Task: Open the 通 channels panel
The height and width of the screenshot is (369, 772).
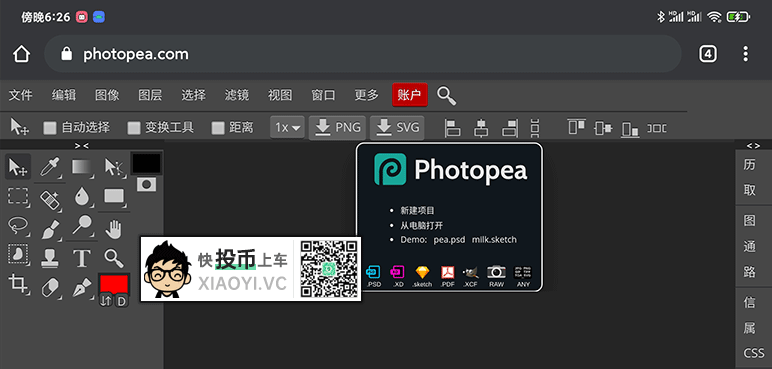Action: tap(749, 246)
